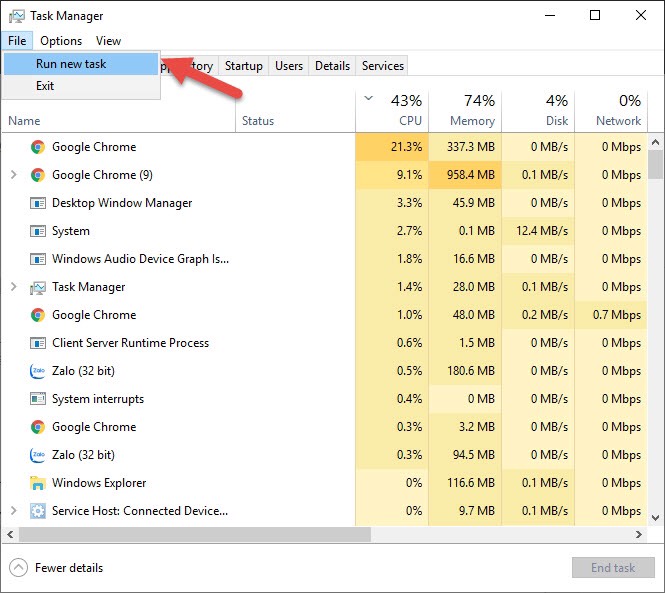Image resolution: width=665 pixels, height=593 pixels.
Task: Open the Options menu
Action: coord(61,41)
